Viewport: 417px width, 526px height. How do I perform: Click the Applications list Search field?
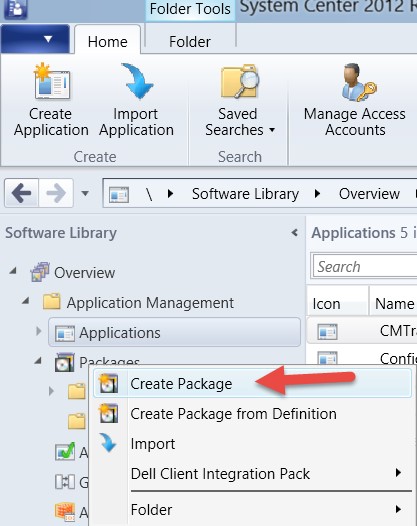(x=365, y=266)
